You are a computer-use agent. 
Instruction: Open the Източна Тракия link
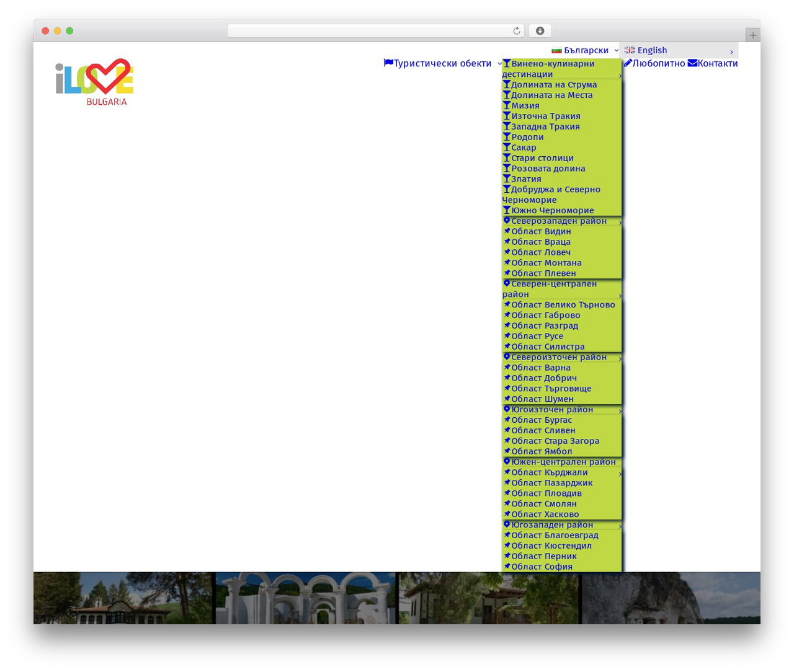coord(546,116)
